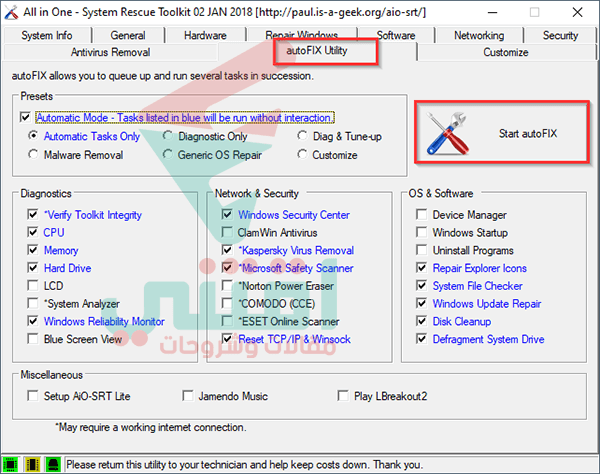600x474 pixels.
Task: Enable the System Analyzer checkbox
Action: [x=33, y=303]
